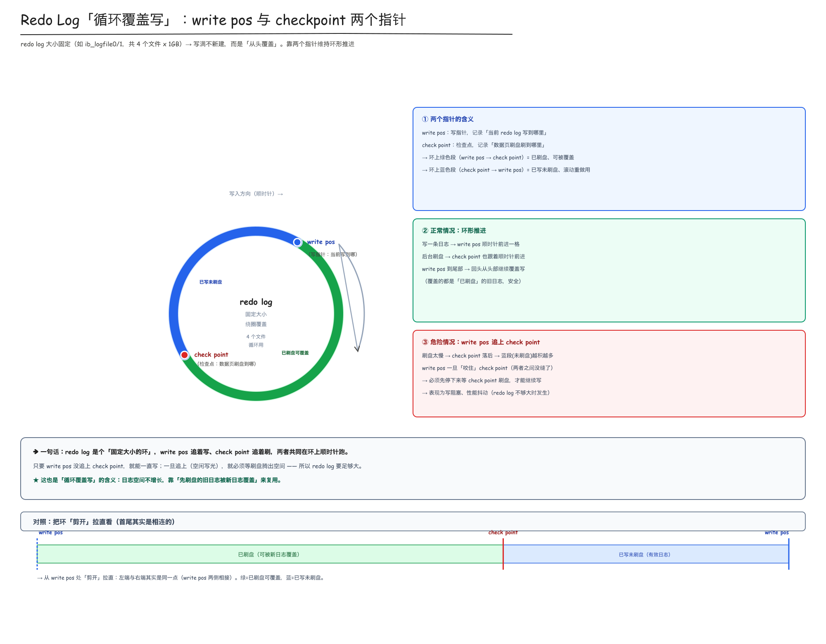Select the "固定大小" text in ring center
Image resolution: width=826 pixels, height=644 pixels.
256,314
